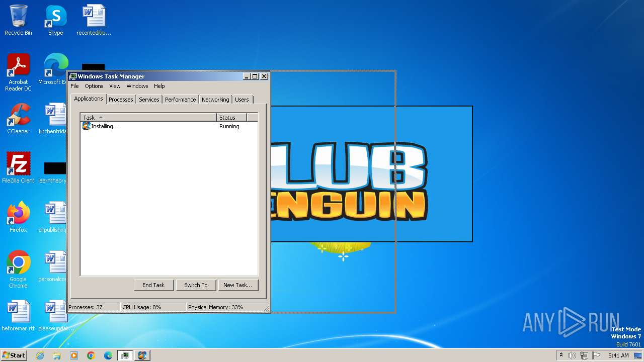The height and width of the screenshot is (362, 644).
Task: Open the Start menu
Action: 14,355
